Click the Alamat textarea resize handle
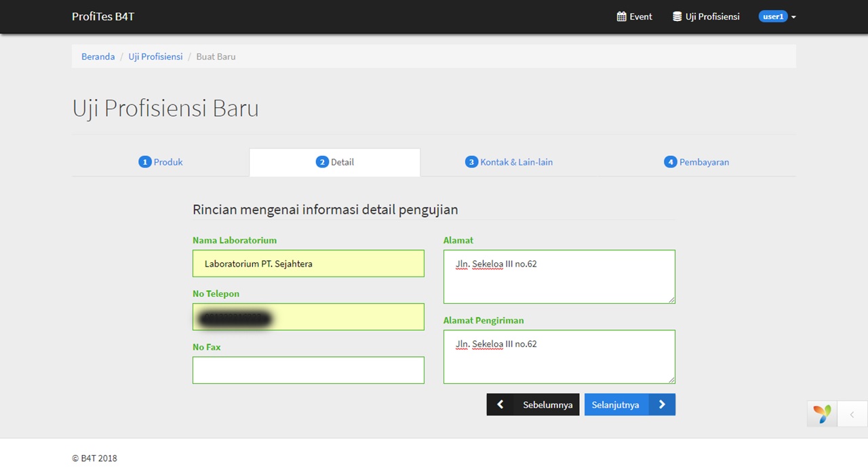This screenshot has width=868, height=476. coord(671,299)
